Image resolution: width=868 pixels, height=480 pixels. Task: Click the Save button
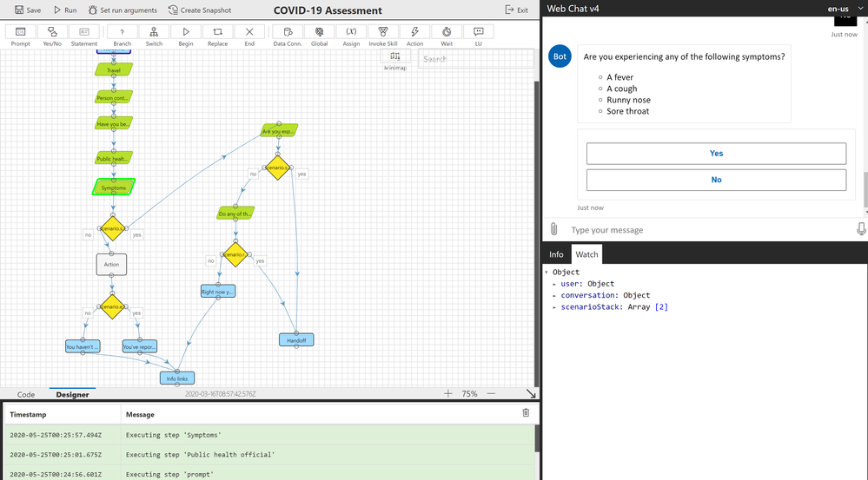click(28, 10)
